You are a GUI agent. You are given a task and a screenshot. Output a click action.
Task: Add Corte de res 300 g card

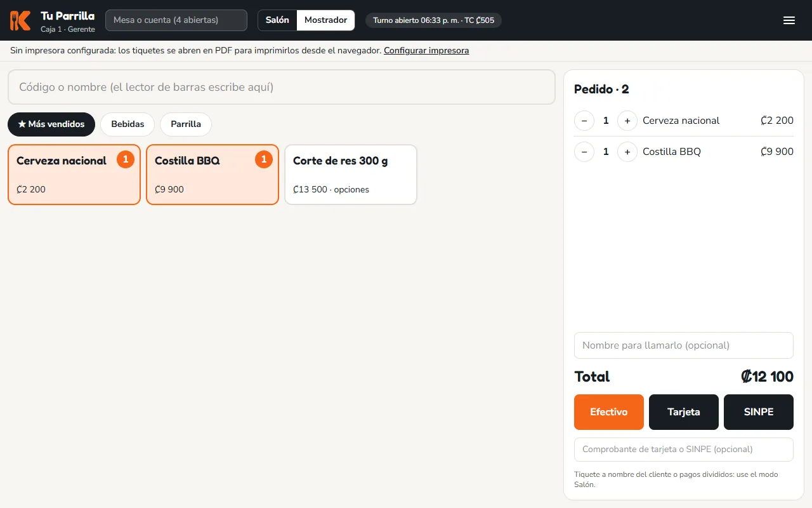[x=351, y=175]
